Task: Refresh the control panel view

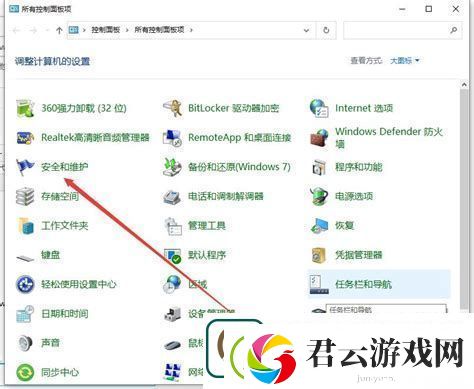Action: tap(326, 30)
